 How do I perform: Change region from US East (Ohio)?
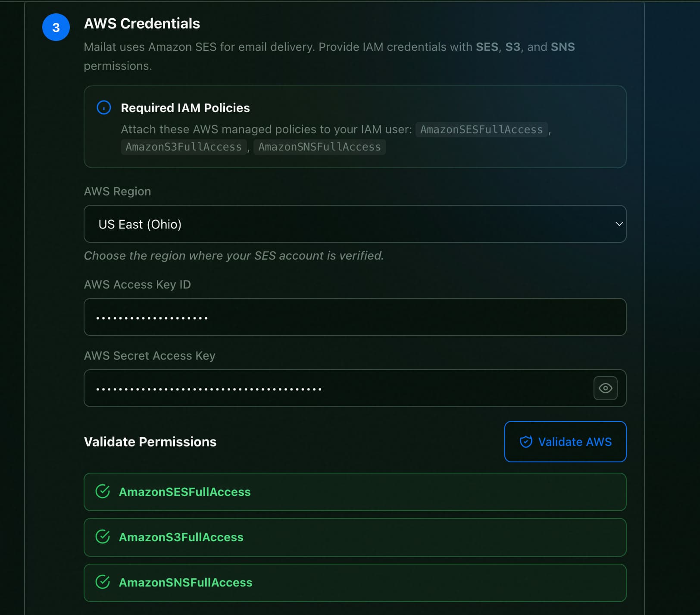click(x=355, y=224)
